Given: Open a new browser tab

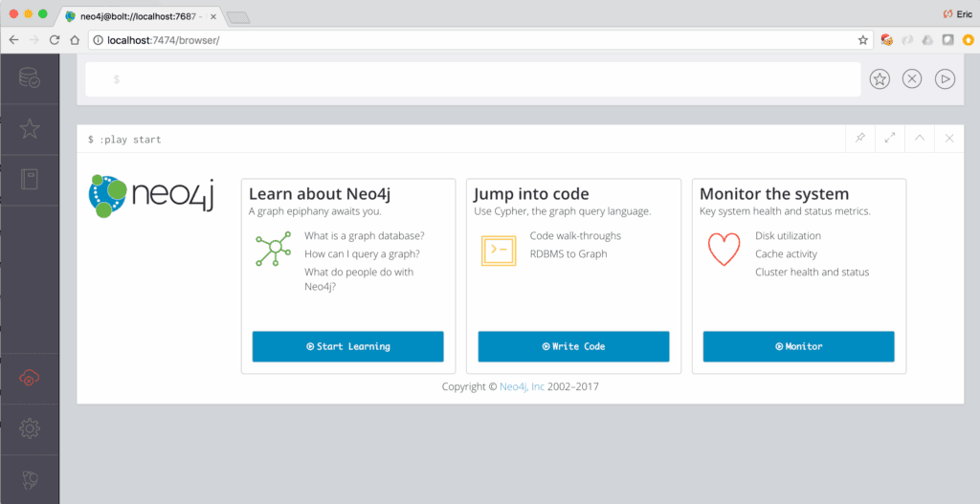Looking at the screenshot, I should 238,17.
